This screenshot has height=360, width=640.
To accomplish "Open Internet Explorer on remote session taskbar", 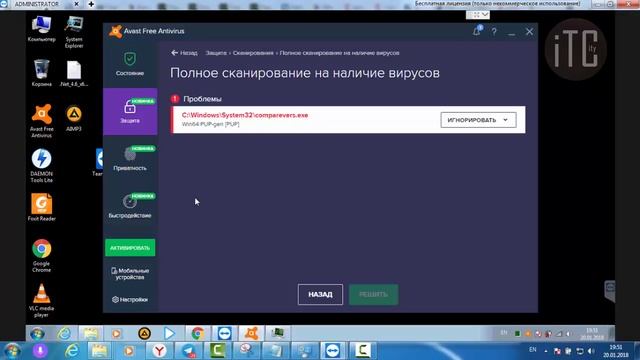I will [64, 333].
